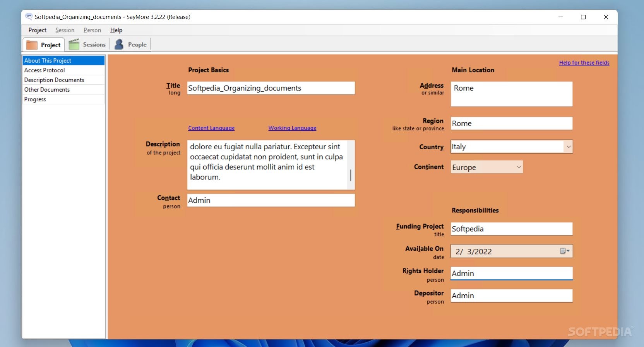The height and width of the screenshot is (347, 644).
Task: Expand the Country dropdown
Action: [x=568, y=147]
